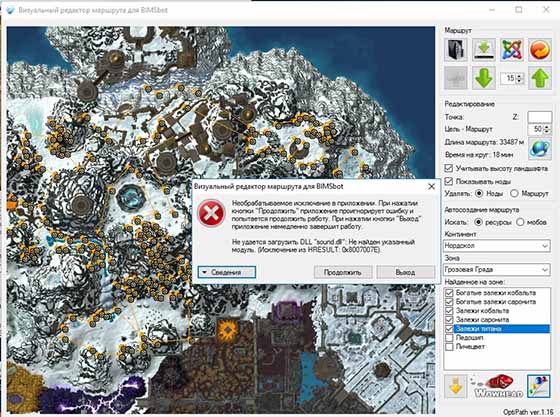Click the orange sun emblem on map
This screenshot has width=560, height=417.
(x=227, y=330)
